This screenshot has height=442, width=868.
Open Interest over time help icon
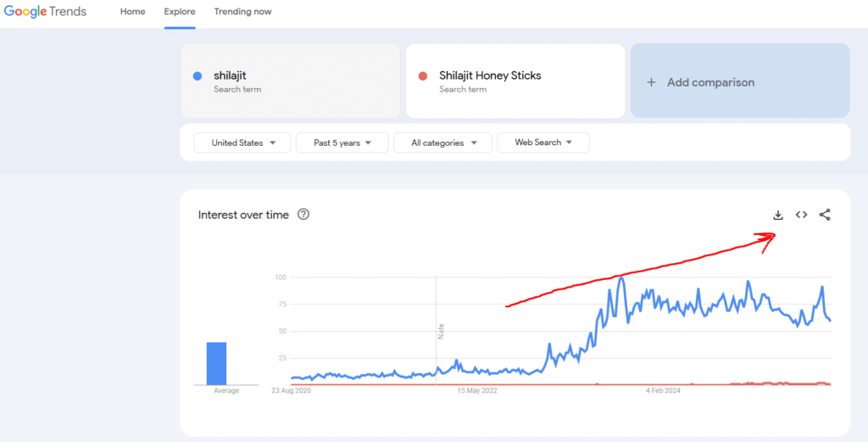coord(303,215)
